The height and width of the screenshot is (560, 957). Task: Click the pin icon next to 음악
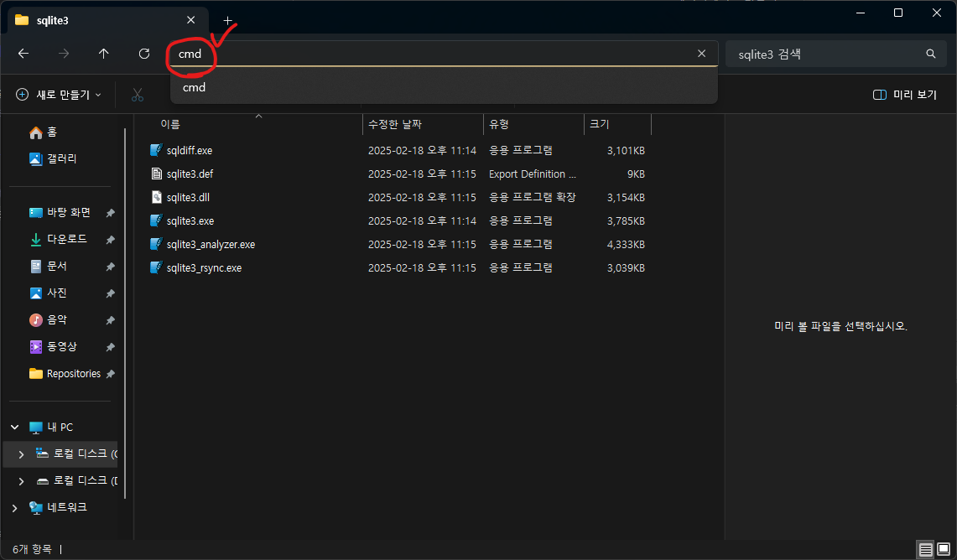[x=111, y=320]
